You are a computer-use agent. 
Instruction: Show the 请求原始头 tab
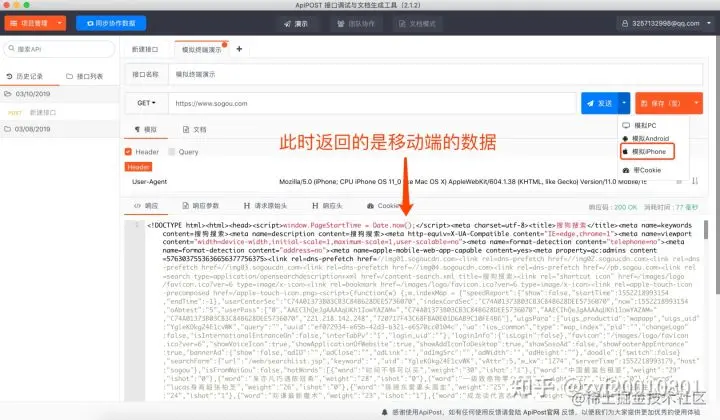265,206
